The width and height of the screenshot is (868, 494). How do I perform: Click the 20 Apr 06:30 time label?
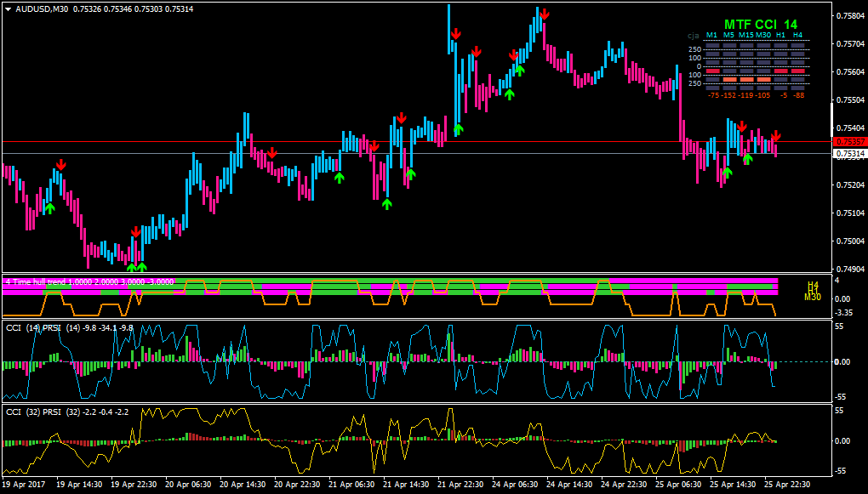coord(188,484)
